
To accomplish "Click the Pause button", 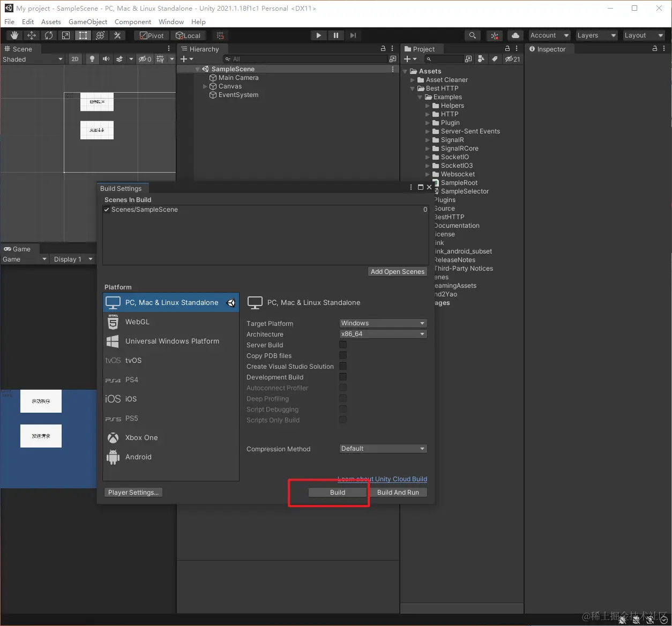I will tap(336, 35).
